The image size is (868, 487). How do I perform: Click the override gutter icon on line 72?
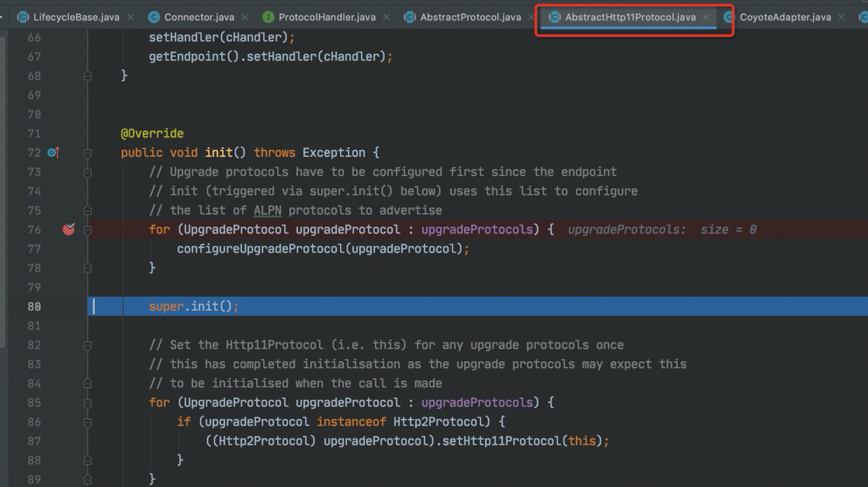54,153
